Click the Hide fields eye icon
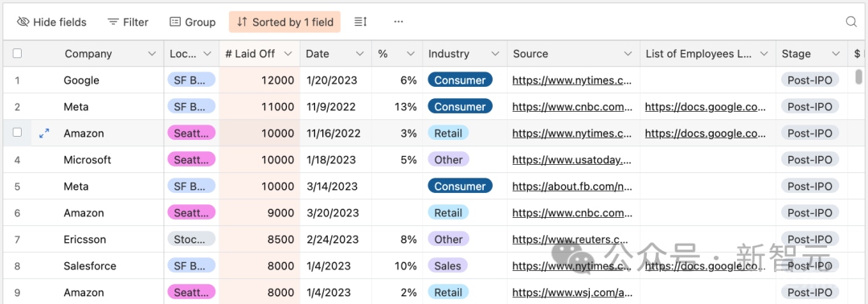Screen dimensions: 868x304 pyautogui.click(x=23, y=23)
